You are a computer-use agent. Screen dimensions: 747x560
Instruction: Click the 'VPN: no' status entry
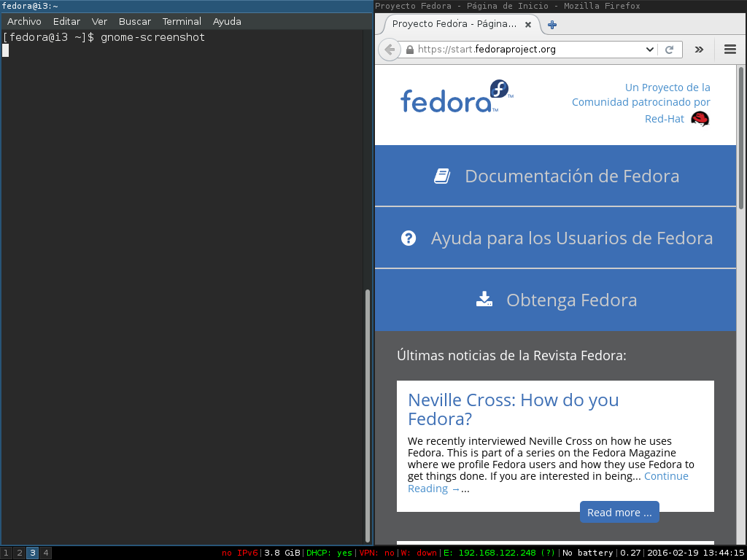(377, 553)
